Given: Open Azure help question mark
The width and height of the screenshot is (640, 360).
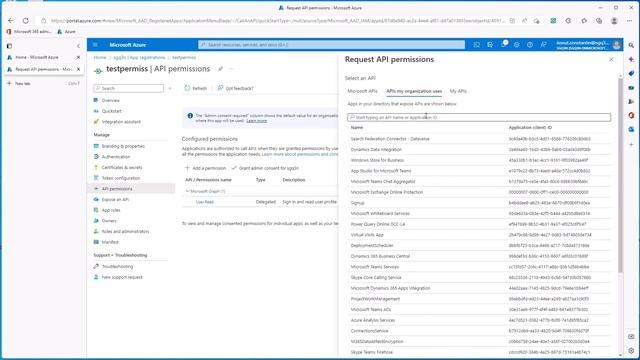Looking at the screenshot, I should [x=530, y=45].
